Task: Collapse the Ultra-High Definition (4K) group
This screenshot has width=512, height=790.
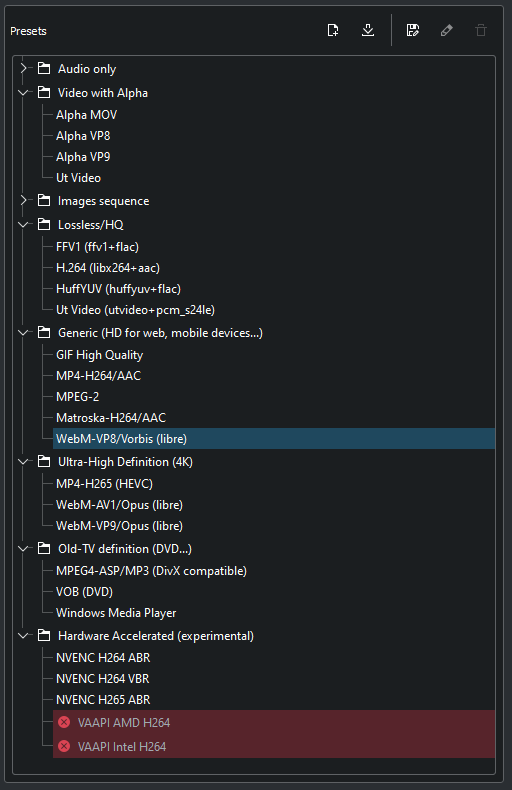Action: point(23,462)
